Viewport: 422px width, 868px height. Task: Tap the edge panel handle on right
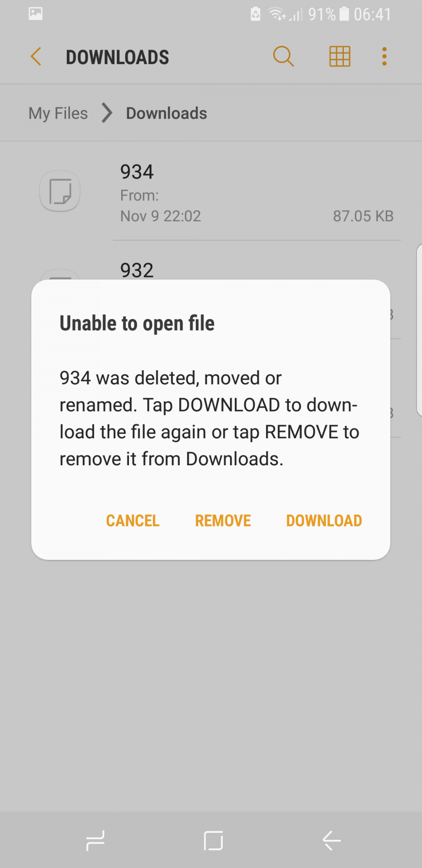pos(419,330)
